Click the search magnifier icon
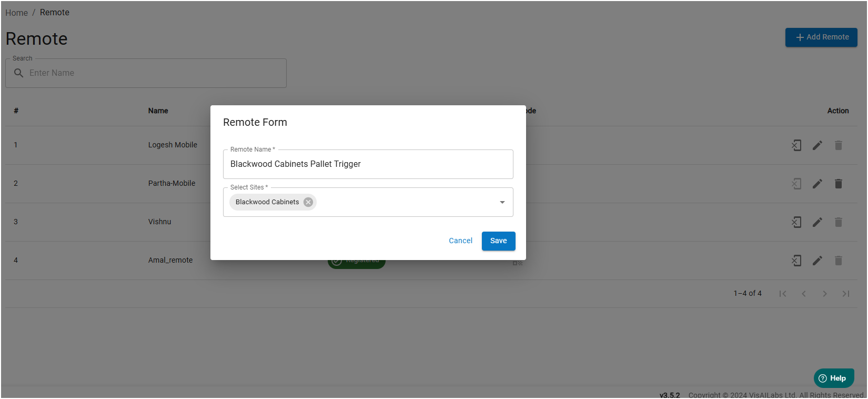 click(x=19, y=73)
